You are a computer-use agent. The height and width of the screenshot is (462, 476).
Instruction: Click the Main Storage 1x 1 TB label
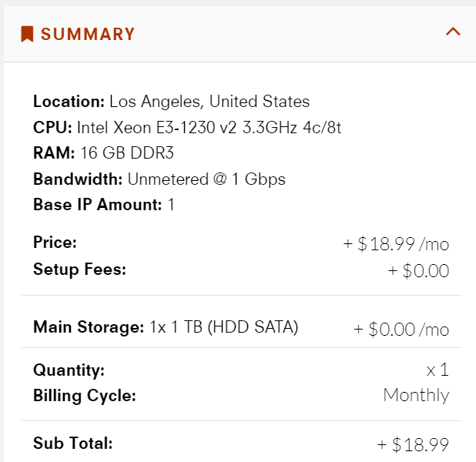click(x=166, y=327)
